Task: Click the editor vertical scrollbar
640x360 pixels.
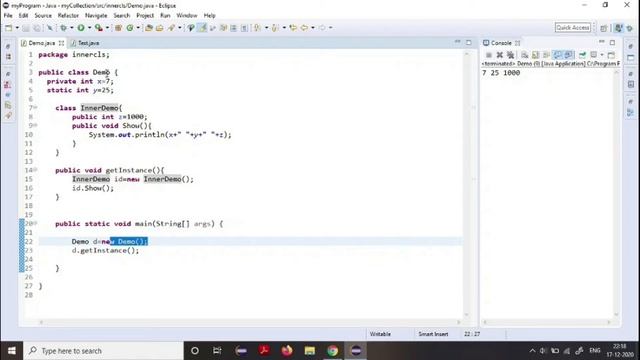Action: pos(467,184)
